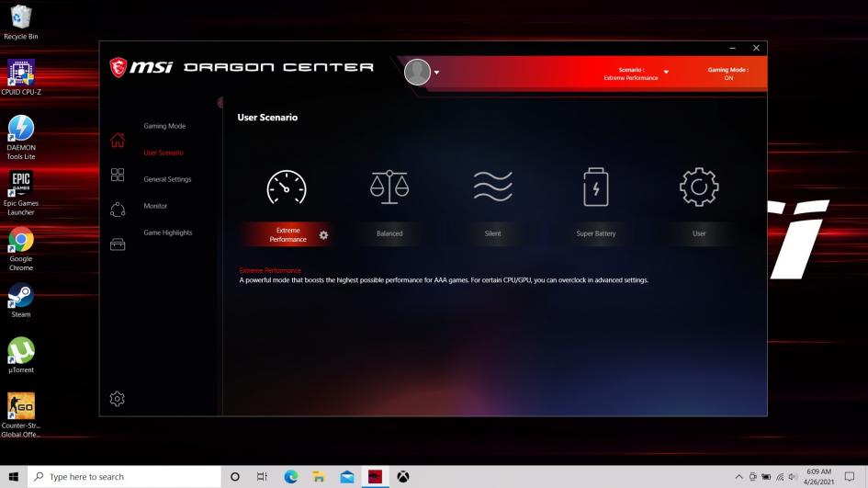Open the four-squares apps sidebar icon

pyautogui.click(x=118, y=175)
